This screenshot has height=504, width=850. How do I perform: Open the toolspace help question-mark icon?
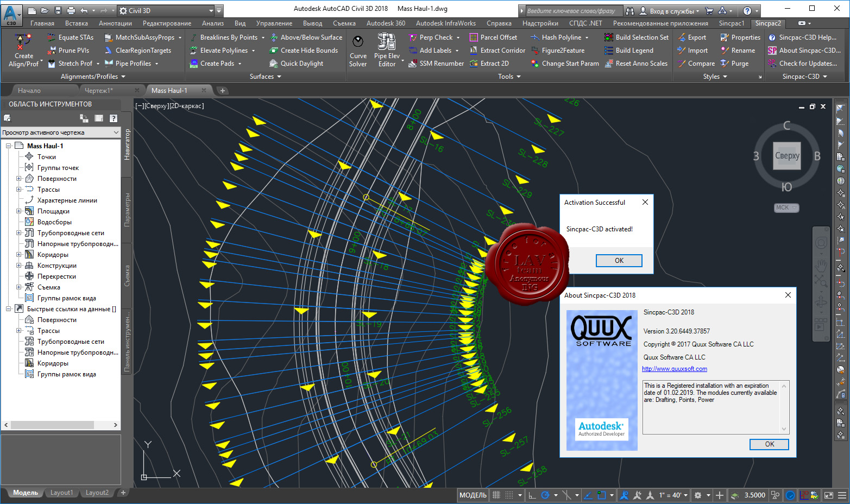point(113,118)
